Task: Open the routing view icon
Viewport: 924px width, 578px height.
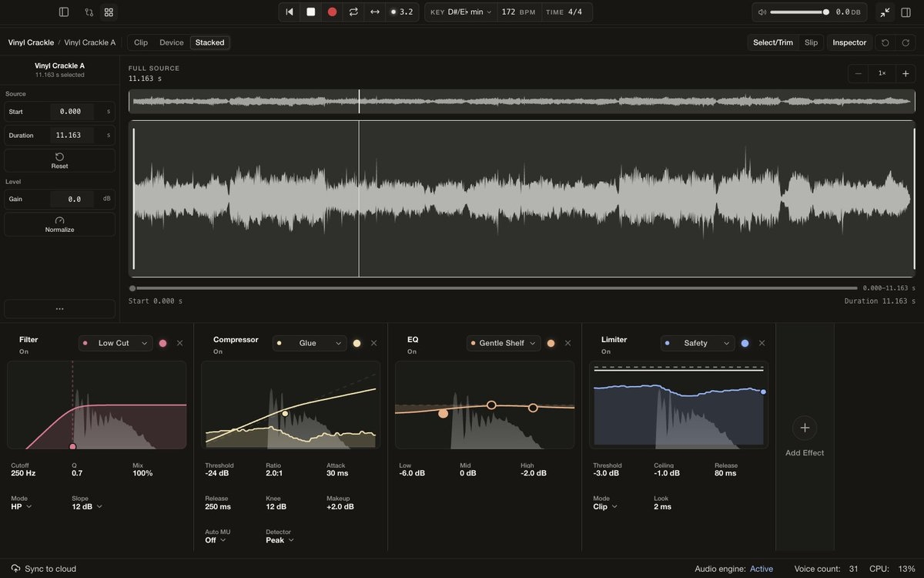Action: 89,12
